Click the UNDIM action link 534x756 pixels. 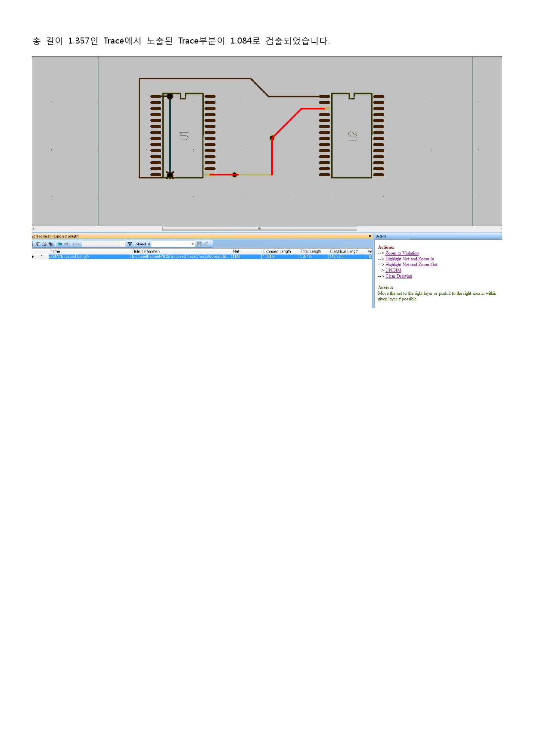coord(393,270)
